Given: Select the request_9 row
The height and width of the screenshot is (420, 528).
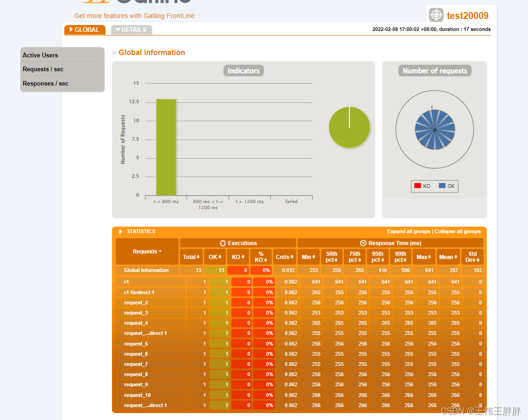Looking at the screenshot, I should [299, 384].
